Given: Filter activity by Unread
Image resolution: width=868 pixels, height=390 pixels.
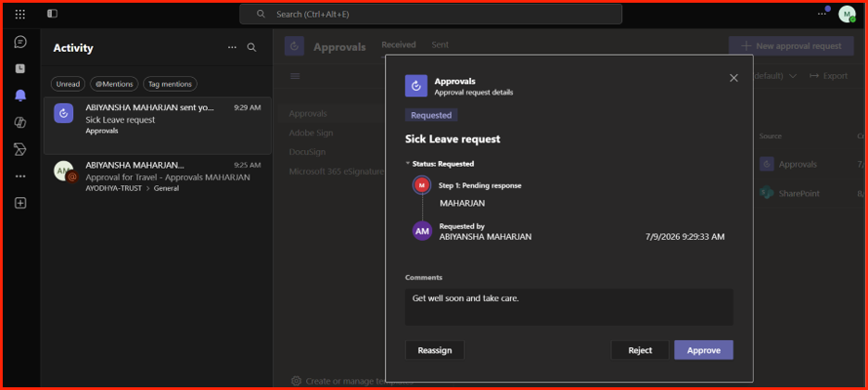Looking at the screenshot, I should click(68, 84).
